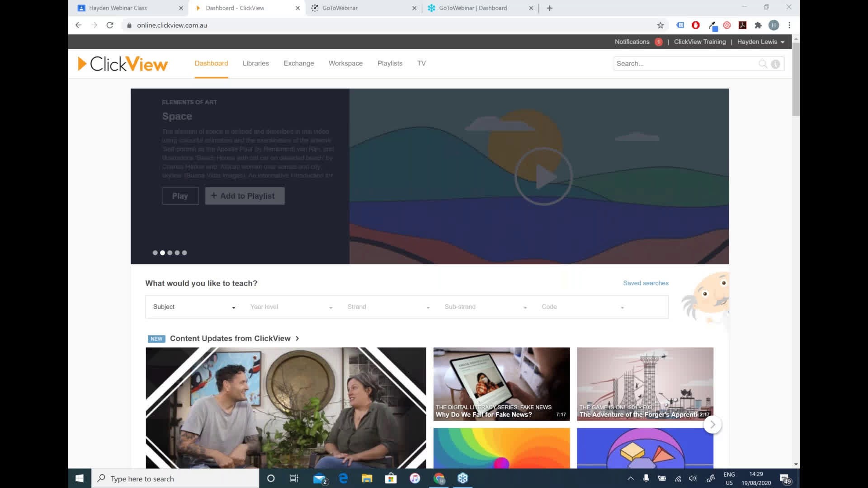The width and height of the screenshot is (868, 488).
Task: Advance the content carousel with the right arrow
Action: [712, 424]
